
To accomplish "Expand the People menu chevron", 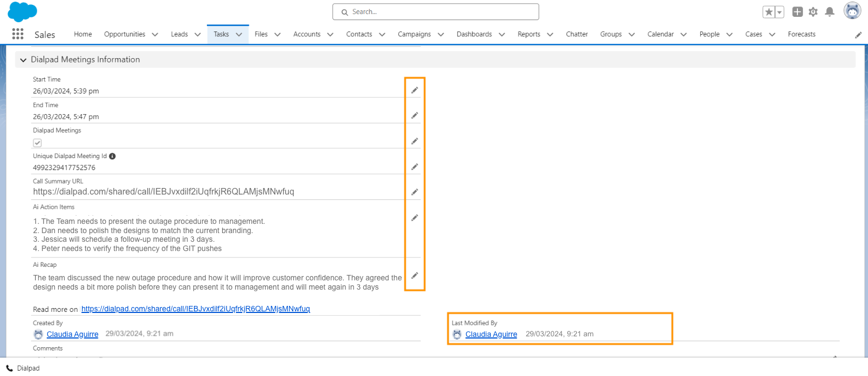I will [x=729, y=34].
